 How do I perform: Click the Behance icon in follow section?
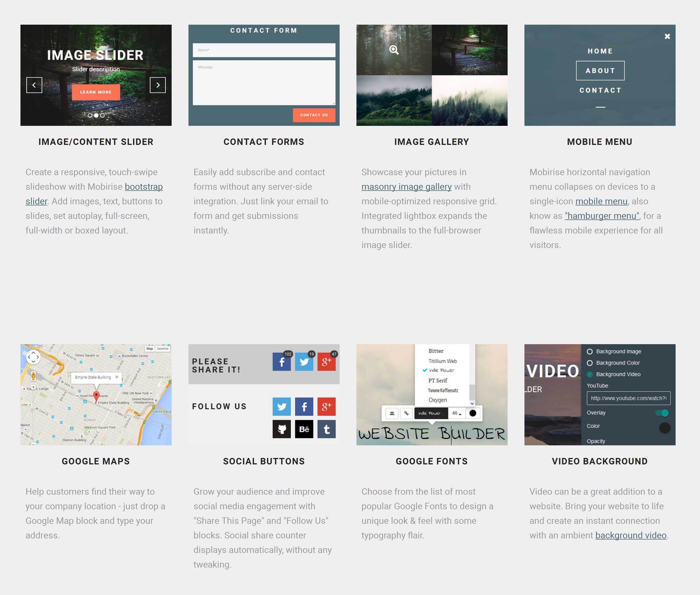[x=304, y=429]
